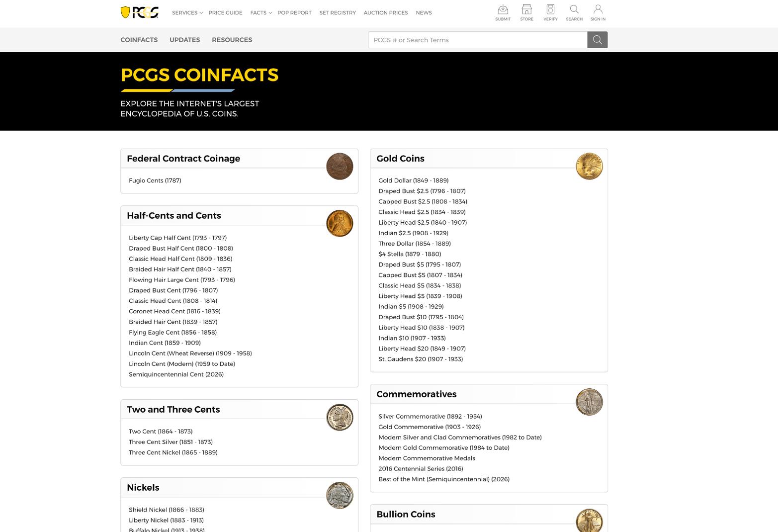The image size is (778, 532).
Task: Open Draped Bust $2.5 (1796 - 1807)
Action: [422, 191]
